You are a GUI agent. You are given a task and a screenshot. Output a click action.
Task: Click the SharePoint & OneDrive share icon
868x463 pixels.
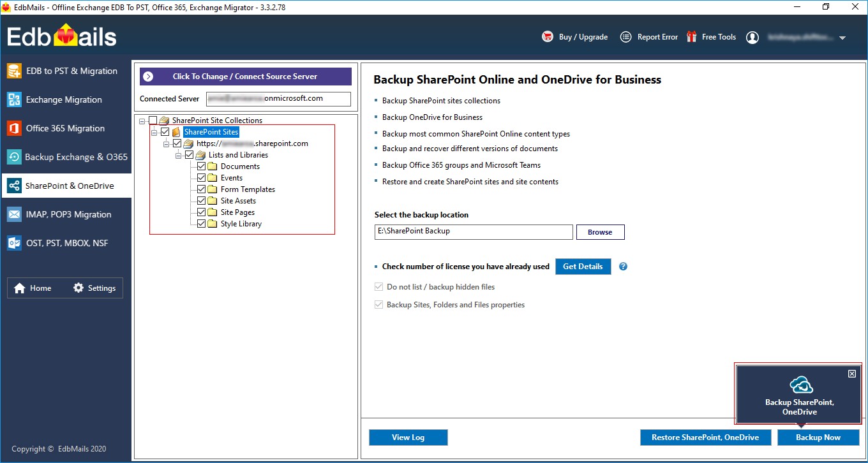[14, 186]
